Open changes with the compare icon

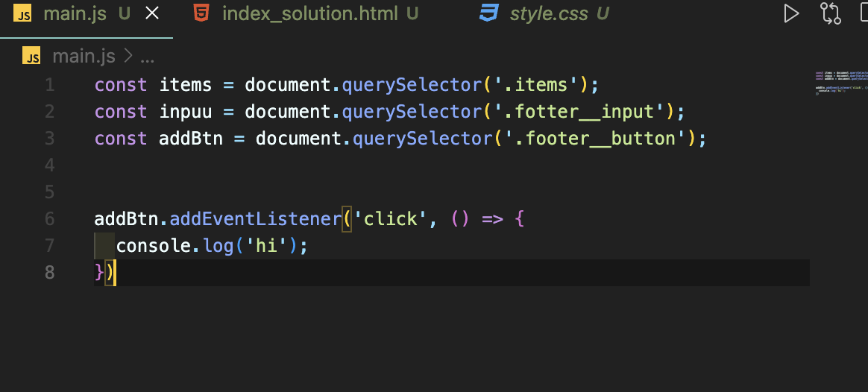click(x=831, y=14)
